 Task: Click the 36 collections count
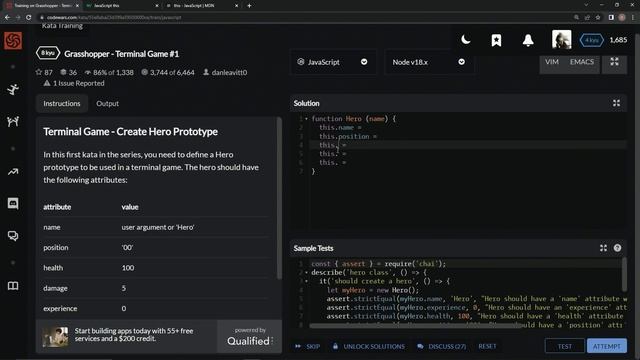(x=69, y=72)
